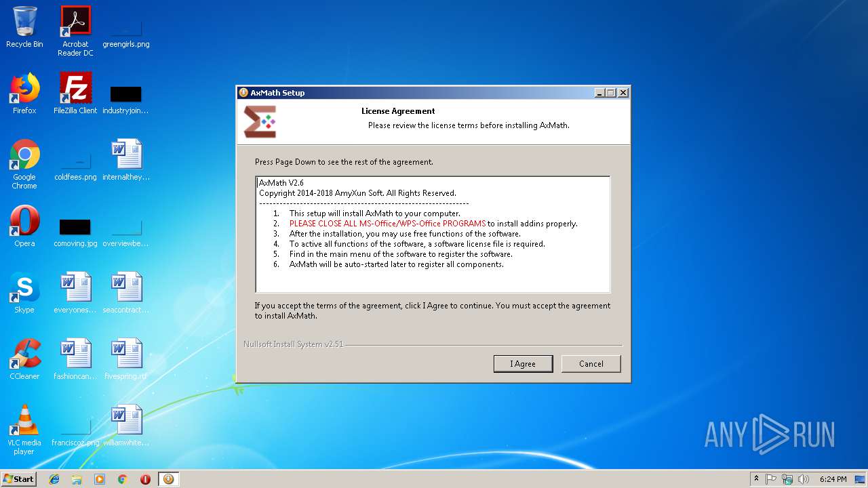Switch to the AxMath Setup taskbar button
The image size is (868, 488).
coord(168,479)
